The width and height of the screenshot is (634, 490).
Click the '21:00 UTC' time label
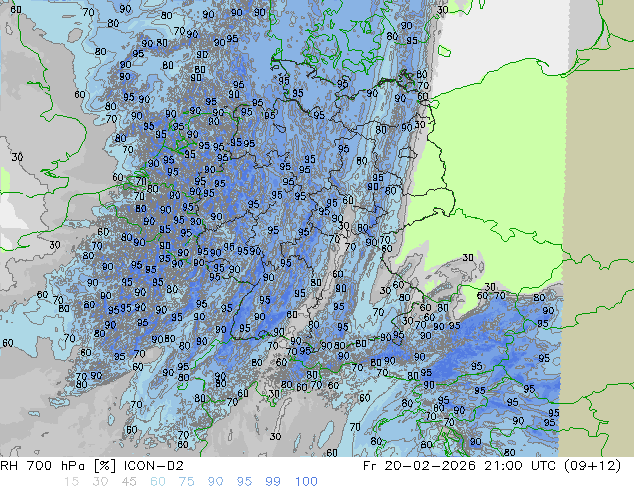tap(522, 466)
